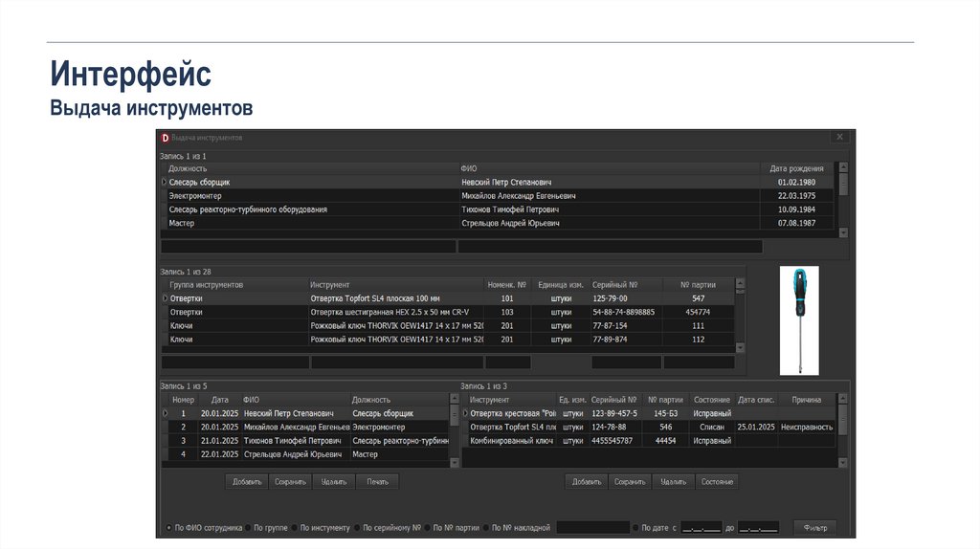Click the red D application icon in title bar

[165, 138]
